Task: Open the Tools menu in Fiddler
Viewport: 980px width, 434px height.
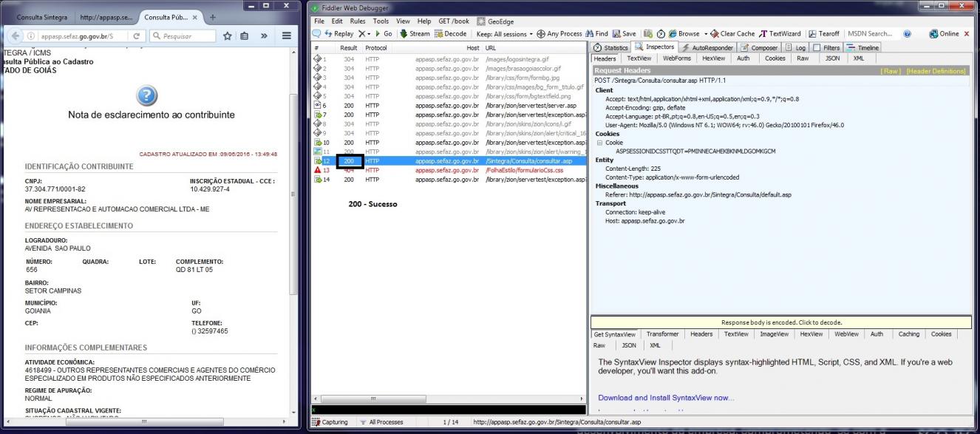Action: click(x=381, y=21)
